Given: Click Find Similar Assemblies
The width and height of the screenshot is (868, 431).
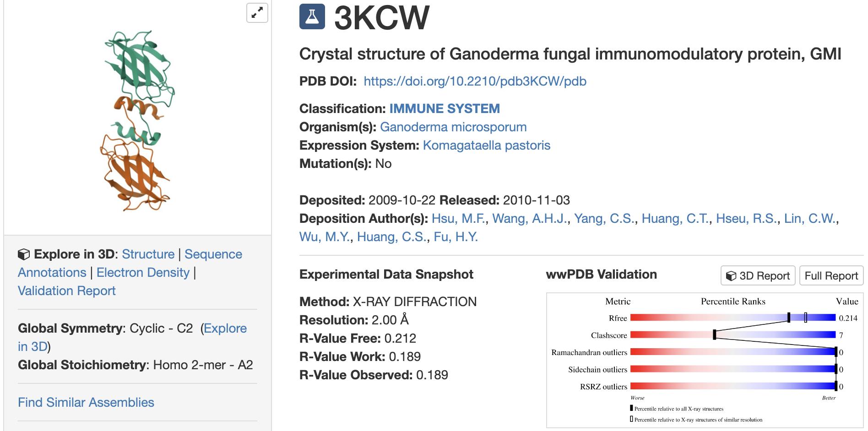Looking at the screenshot, I should point(86,403).
